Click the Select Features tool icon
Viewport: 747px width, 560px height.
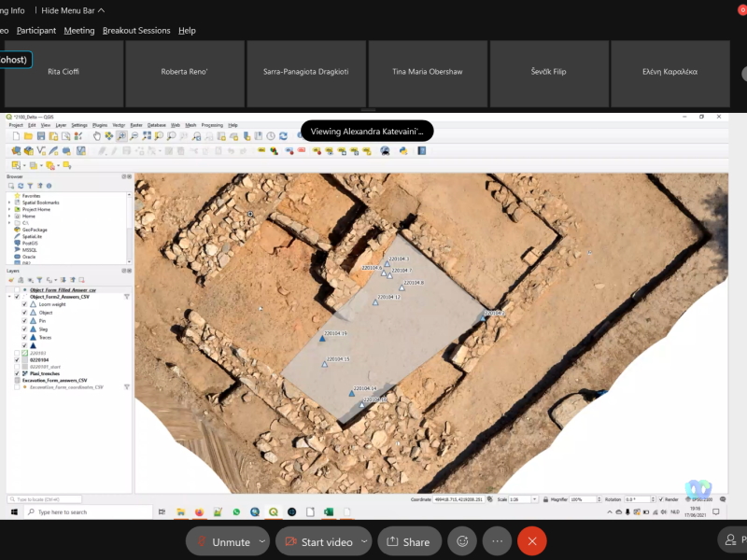click(16, 165)
